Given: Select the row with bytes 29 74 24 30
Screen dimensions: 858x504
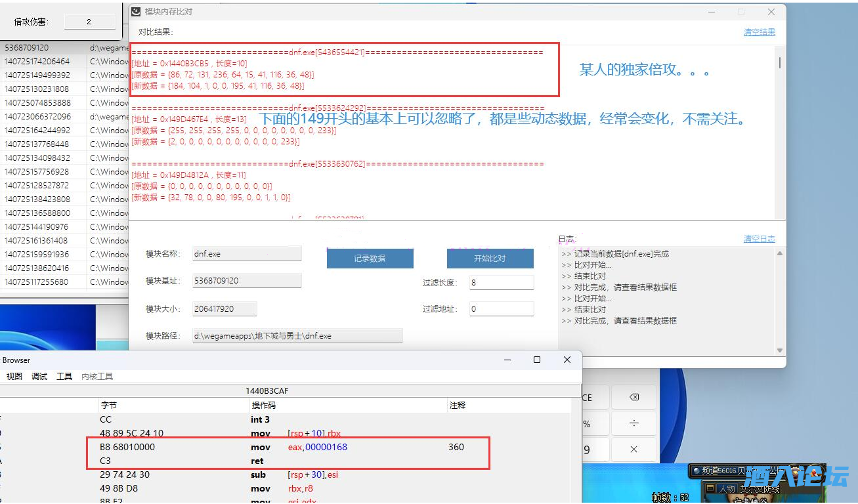Looking at the screenshot, I should point(286,474).
